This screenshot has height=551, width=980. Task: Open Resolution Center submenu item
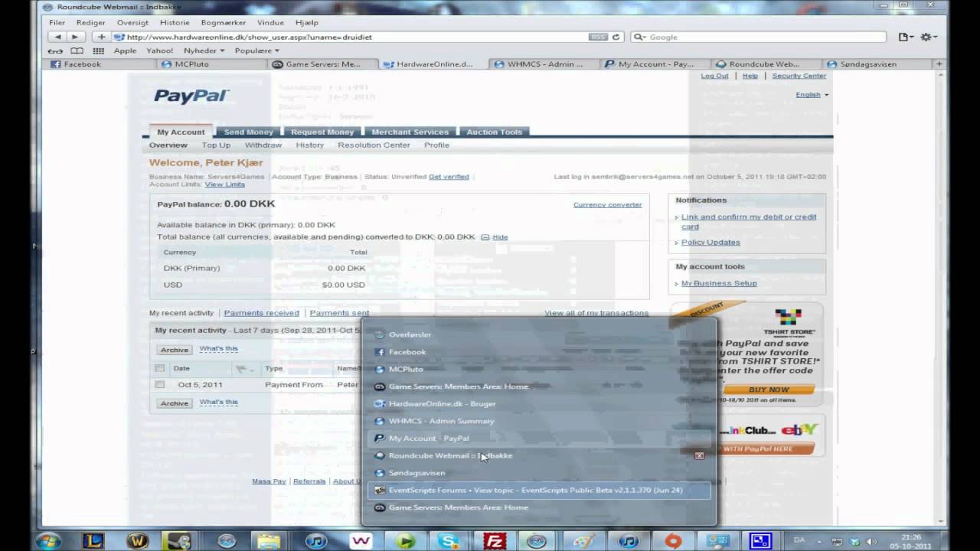pyautogui.click(x=374, y=145)
